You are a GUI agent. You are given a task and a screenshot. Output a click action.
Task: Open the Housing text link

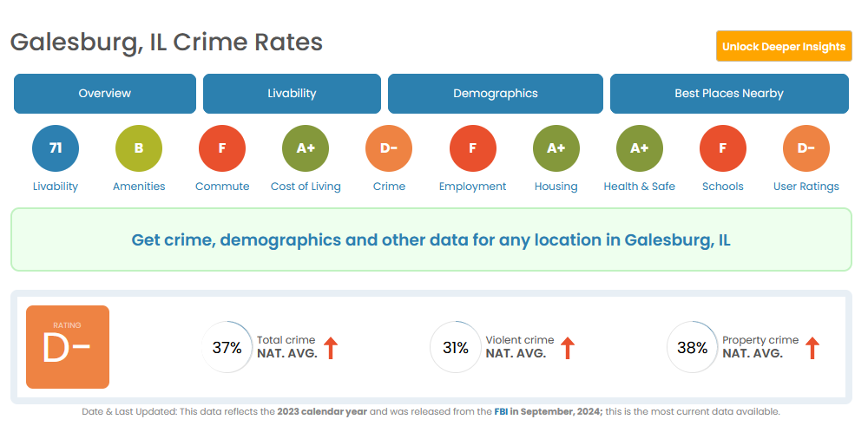point(556,187)
